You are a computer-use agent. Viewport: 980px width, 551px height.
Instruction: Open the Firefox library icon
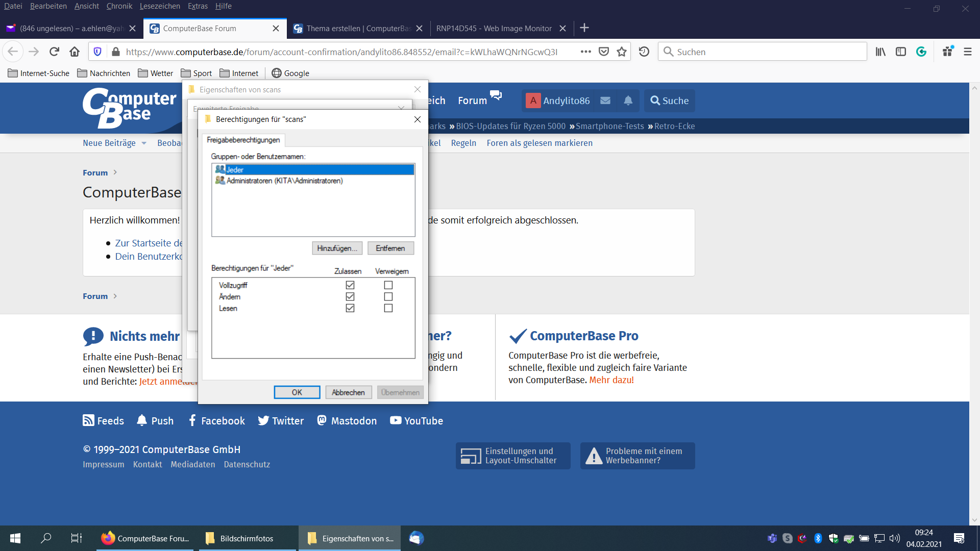pyautogui.click(x=880, y=52)
